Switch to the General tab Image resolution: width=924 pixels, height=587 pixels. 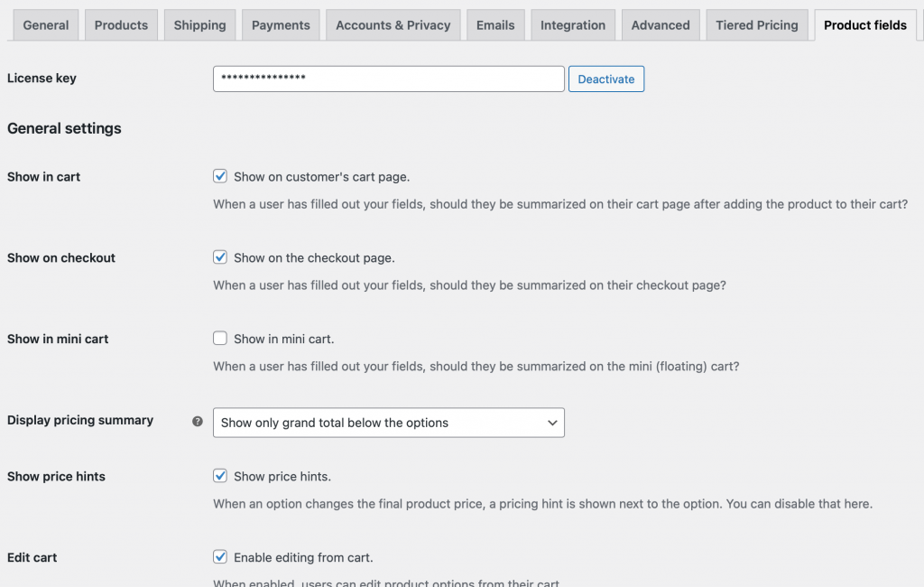45,24
